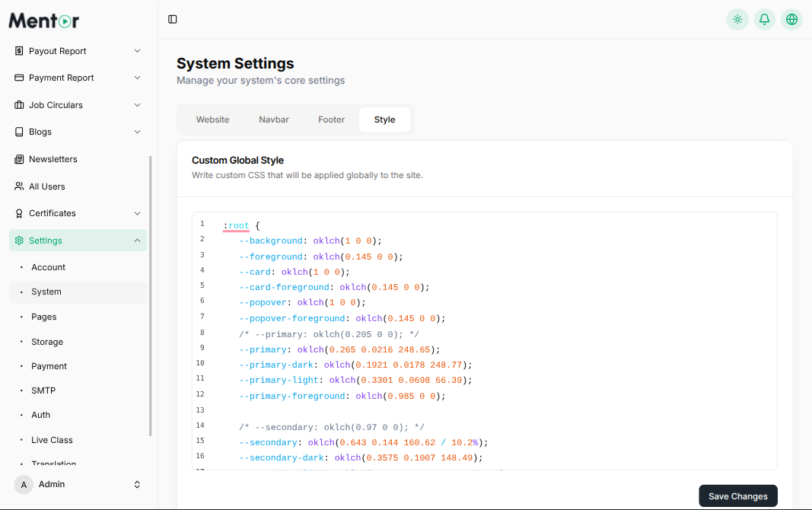Screen dimensions: 812x510
Task: Go to the SMTP settings page
Action: pos(43,390)
